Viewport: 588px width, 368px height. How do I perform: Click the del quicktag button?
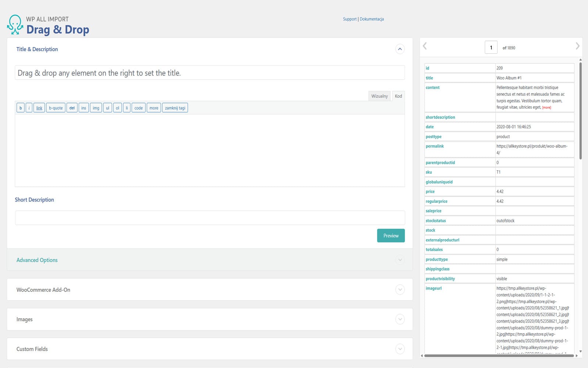[72, 108]
